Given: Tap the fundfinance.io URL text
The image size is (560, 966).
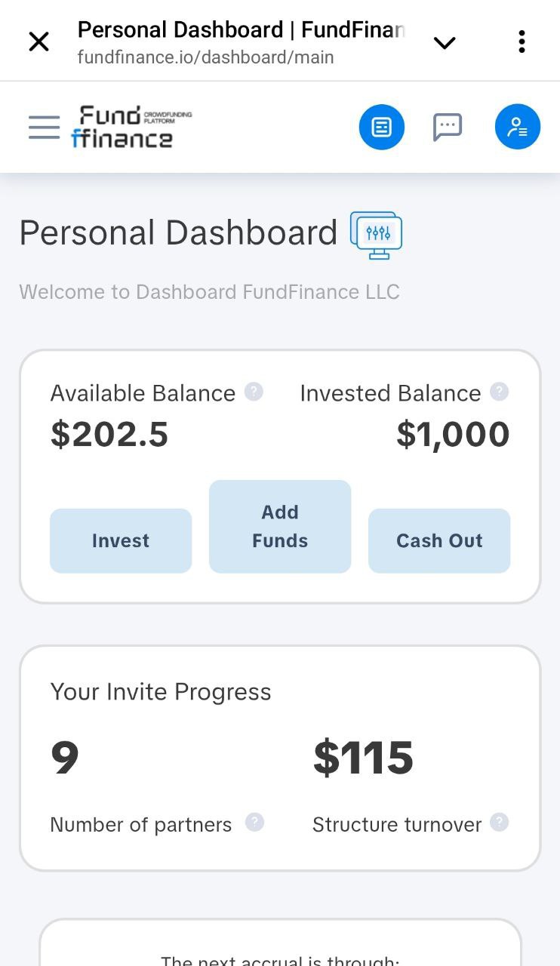Looking at the screenshot, I should pos(205,57).
